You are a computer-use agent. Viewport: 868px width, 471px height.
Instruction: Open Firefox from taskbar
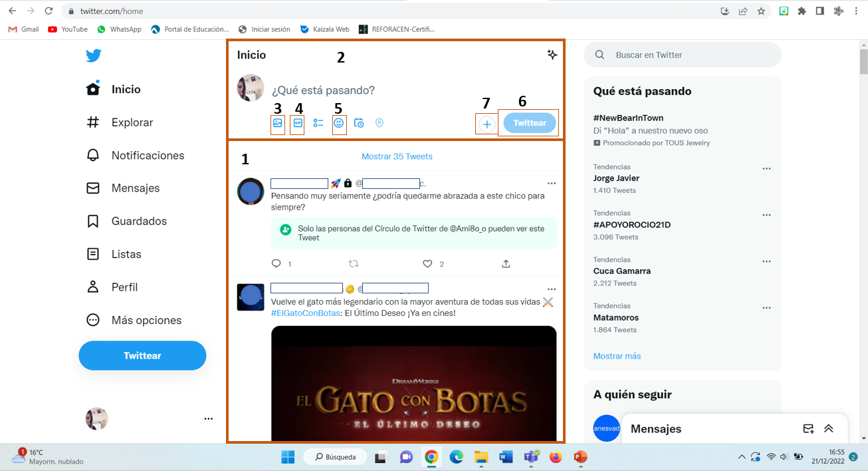(x=556, y=457)
